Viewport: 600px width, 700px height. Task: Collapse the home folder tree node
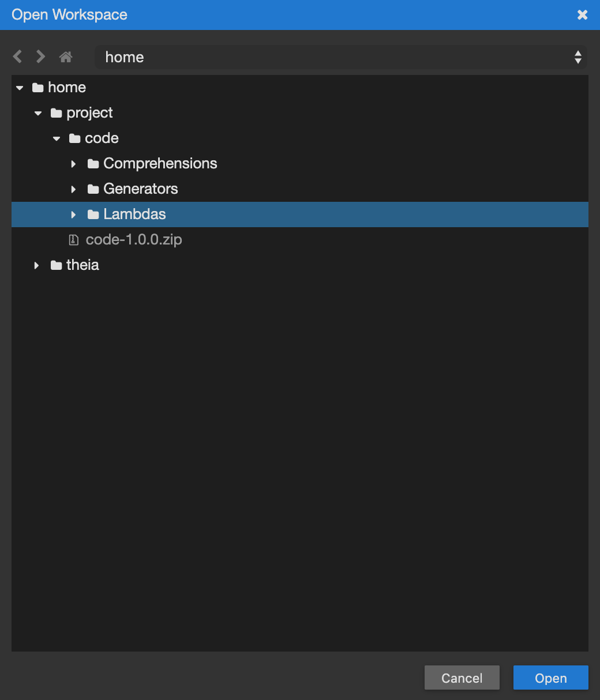(20, 88)
